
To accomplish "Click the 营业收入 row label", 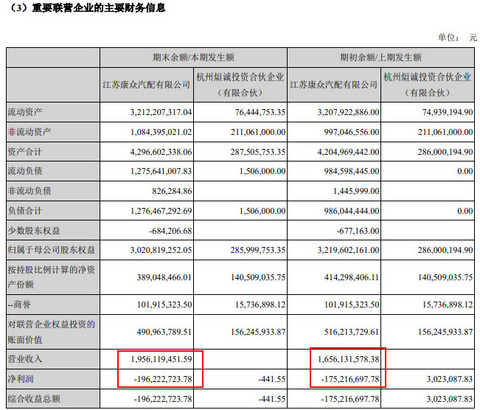I will tap(25, 359).
